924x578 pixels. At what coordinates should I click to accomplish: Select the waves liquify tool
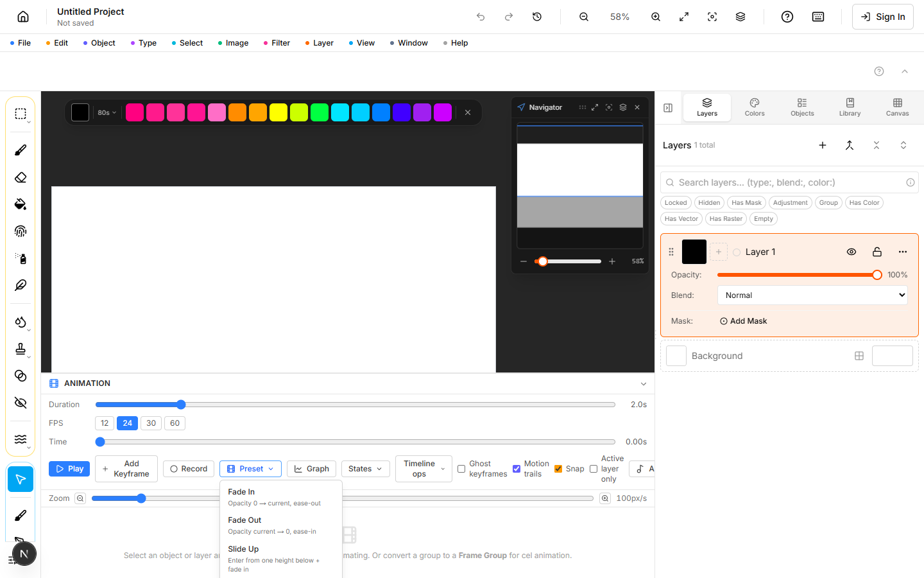click(21, 439)
